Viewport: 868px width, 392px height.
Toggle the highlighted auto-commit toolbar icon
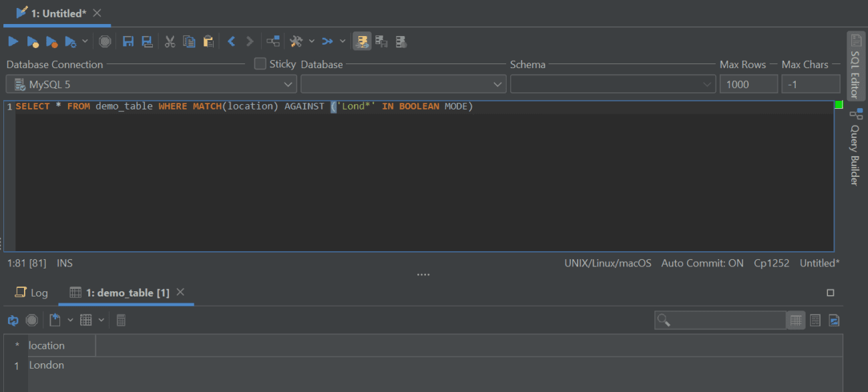tap(362, 41)
